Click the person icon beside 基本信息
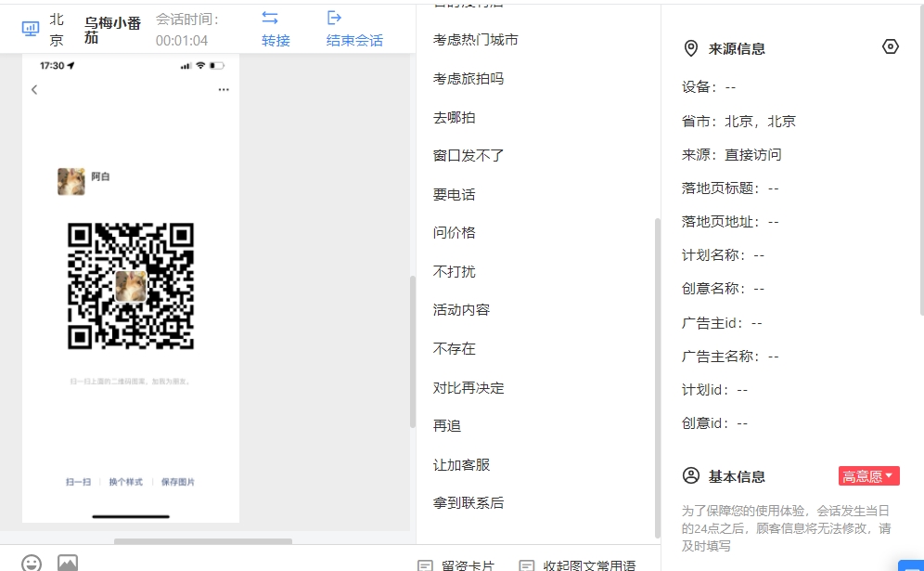Image resolution: width=924 pixels, height=571 pixels. 690,475
